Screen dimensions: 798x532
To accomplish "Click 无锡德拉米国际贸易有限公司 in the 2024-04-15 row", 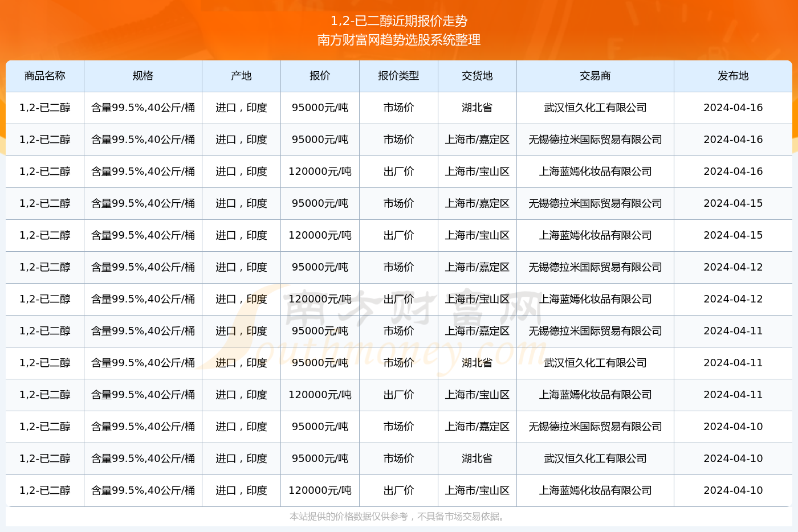I will coord(595,203).
